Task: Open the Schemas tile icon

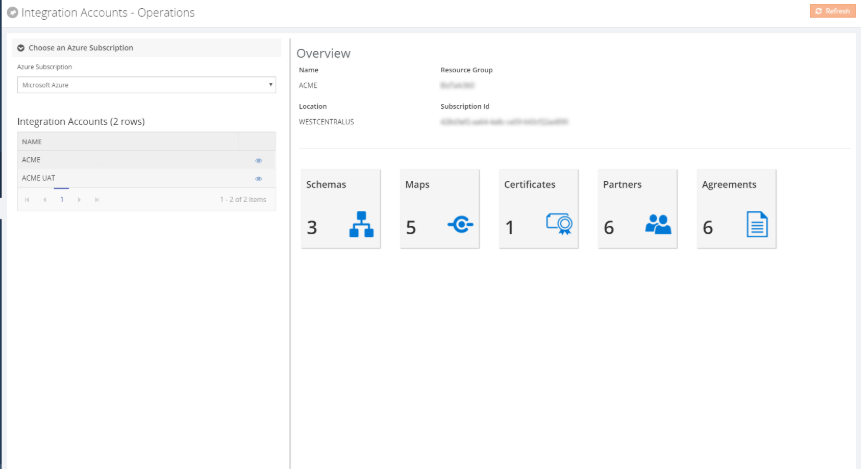Action: [x=361, y=224]
